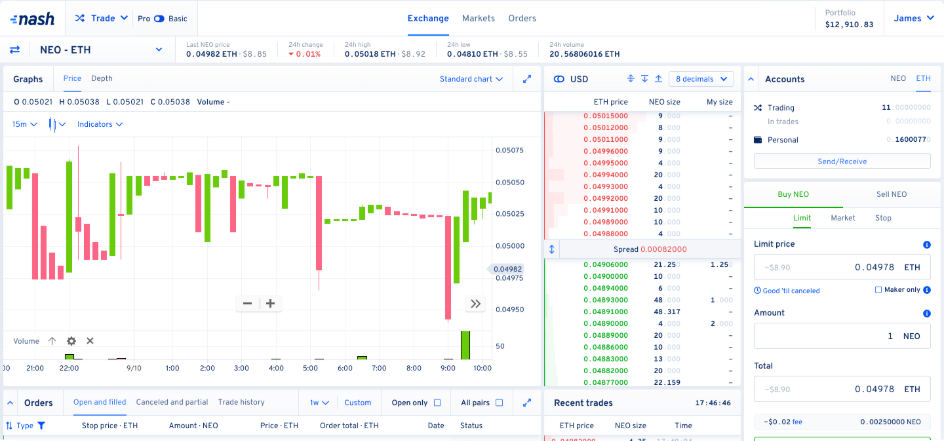Check the All pairs checkbox

coord(498,402)
